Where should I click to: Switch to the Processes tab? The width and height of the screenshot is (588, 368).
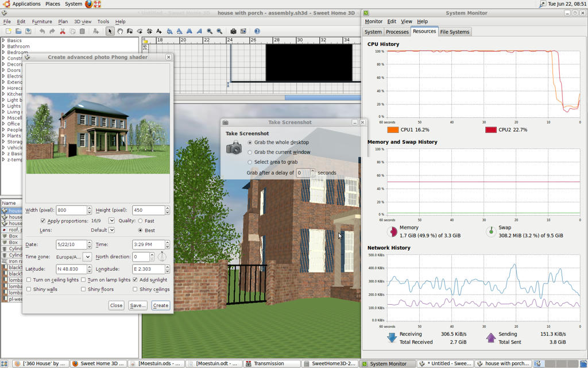pyautogui.click(x=397, y=32)
